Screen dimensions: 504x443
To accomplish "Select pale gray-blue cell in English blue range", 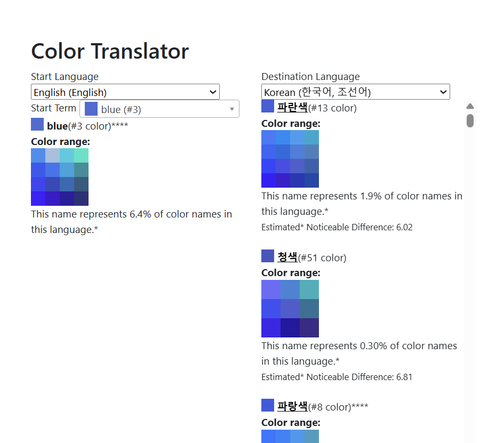I will click(x=52, y=155).
